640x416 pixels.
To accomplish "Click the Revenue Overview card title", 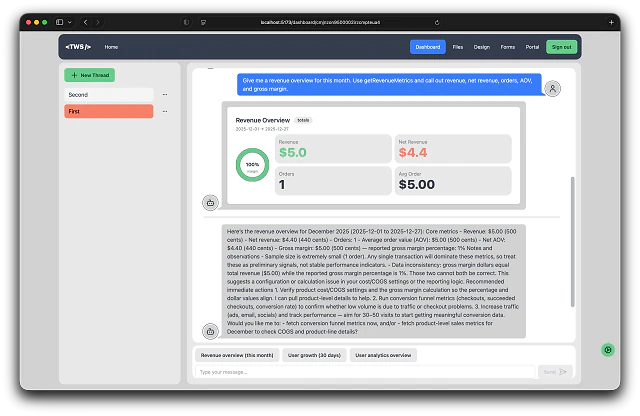I will 262,120.
